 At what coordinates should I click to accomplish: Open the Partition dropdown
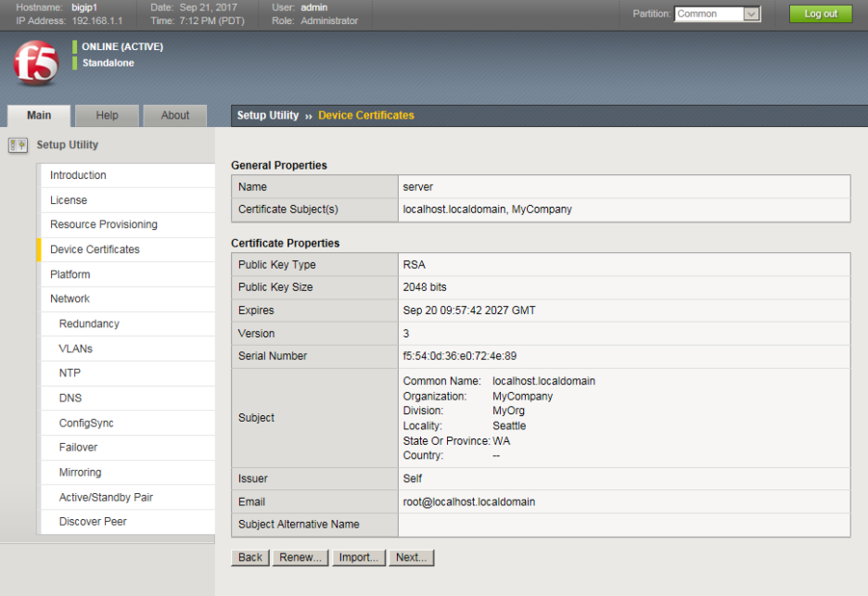tap(718, 14)
